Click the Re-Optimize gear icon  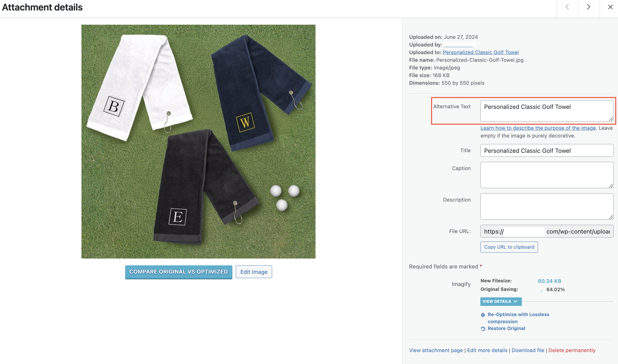coord(483,315)
